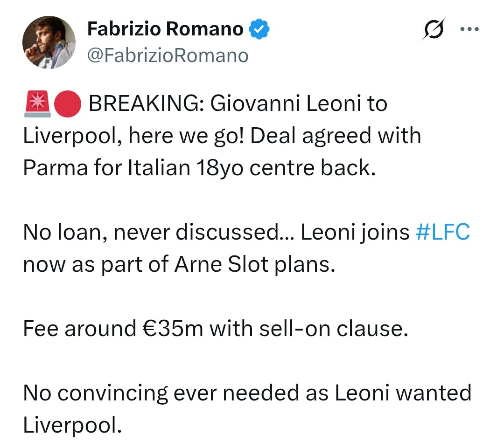Click the "No loan, never discussed" text
This screenshot has height=448, width=504.
click(152, 232)
